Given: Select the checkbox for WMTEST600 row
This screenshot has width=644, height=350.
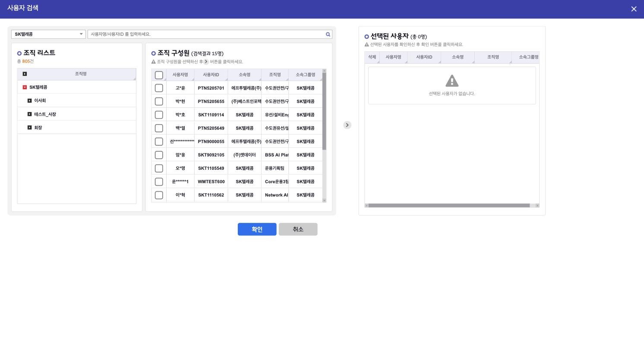Looking at the screenshot, I should (x=159, y=181).
